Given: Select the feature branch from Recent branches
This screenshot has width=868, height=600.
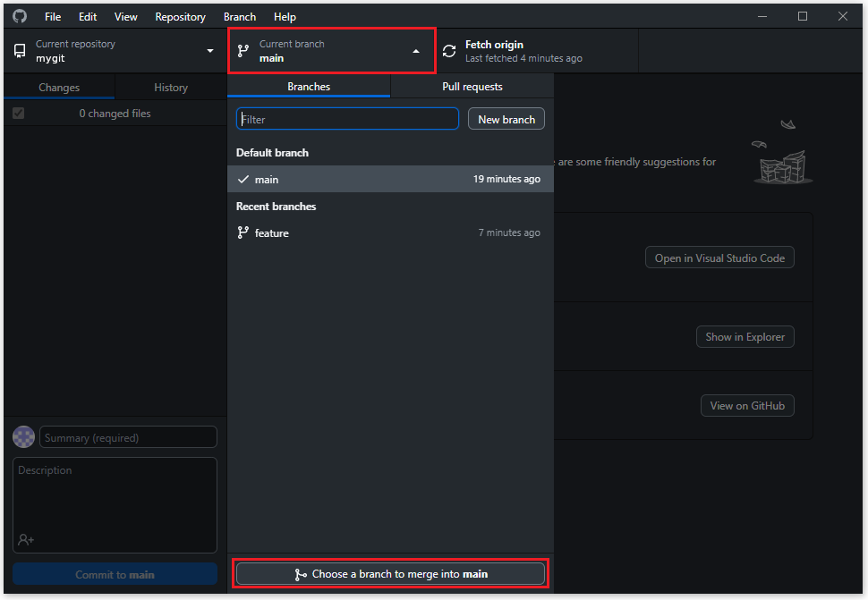Looking at the screenshot, I should pyautogui.click(x=271, y=232).
